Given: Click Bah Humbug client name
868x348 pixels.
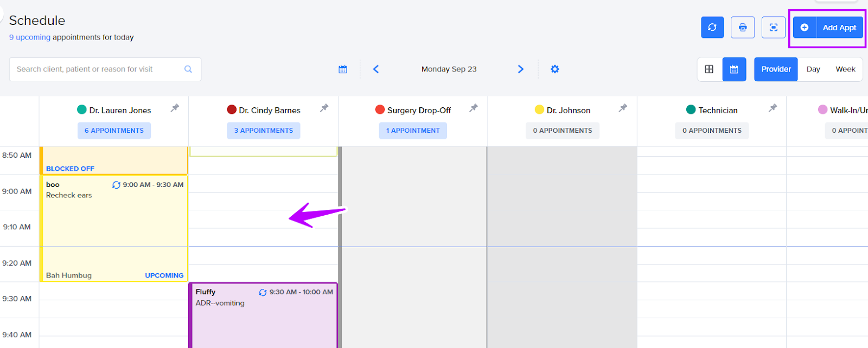Looking at the screenshot, I should (69, 275).
